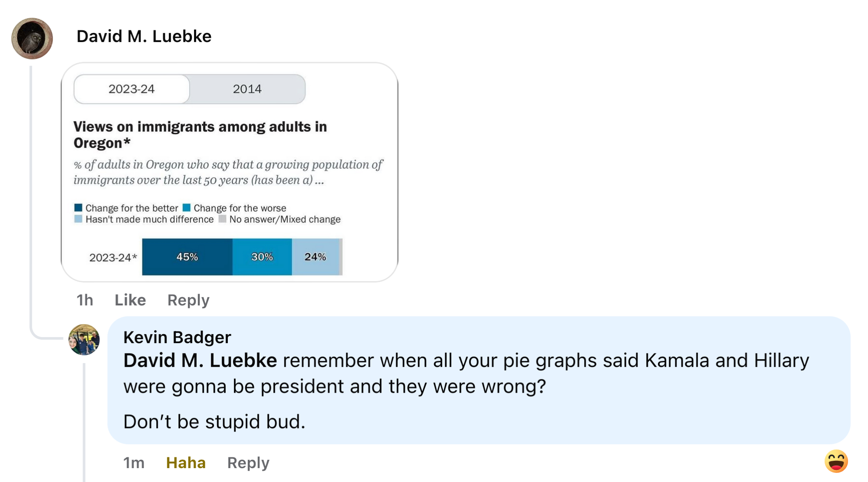Click the Haha laughing emoji reaction
This screenshot has height=482, width=868.
point(836,461)
